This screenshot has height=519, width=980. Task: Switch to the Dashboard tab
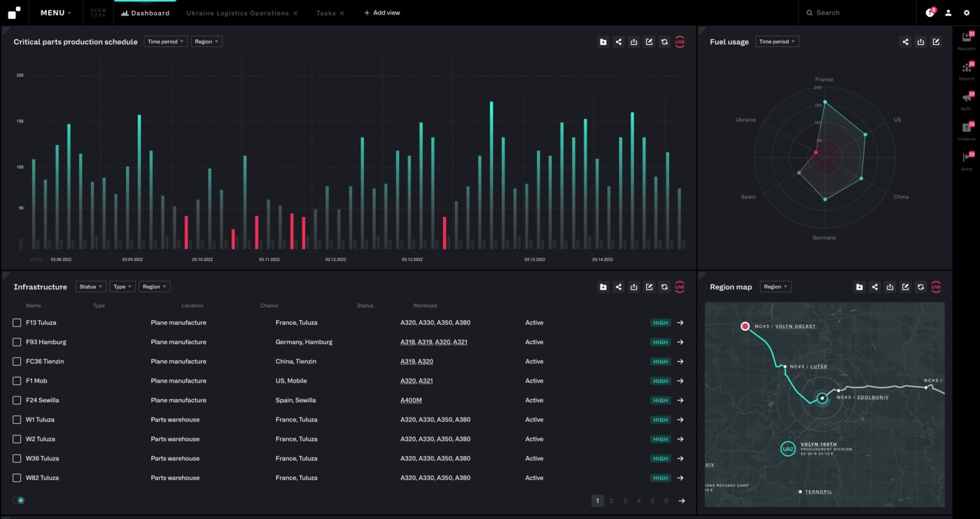[x=146, y=13]
